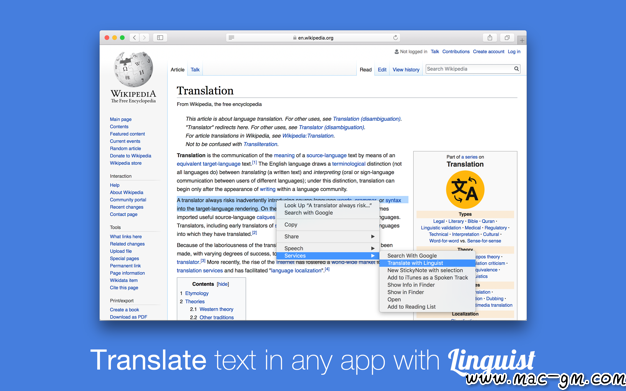Open the Edit tab
Viewport: 626px width, 391px height.
click(x=382, y=69)
